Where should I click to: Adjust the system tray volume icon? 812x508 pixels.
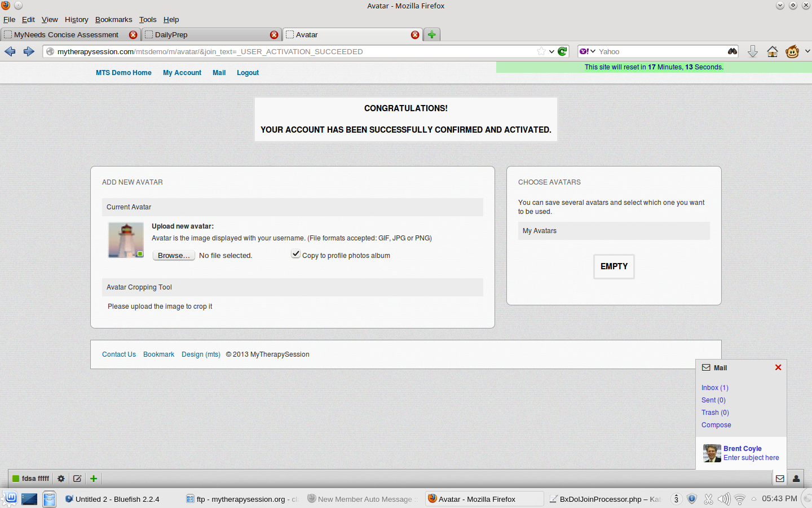pos(723,499)
